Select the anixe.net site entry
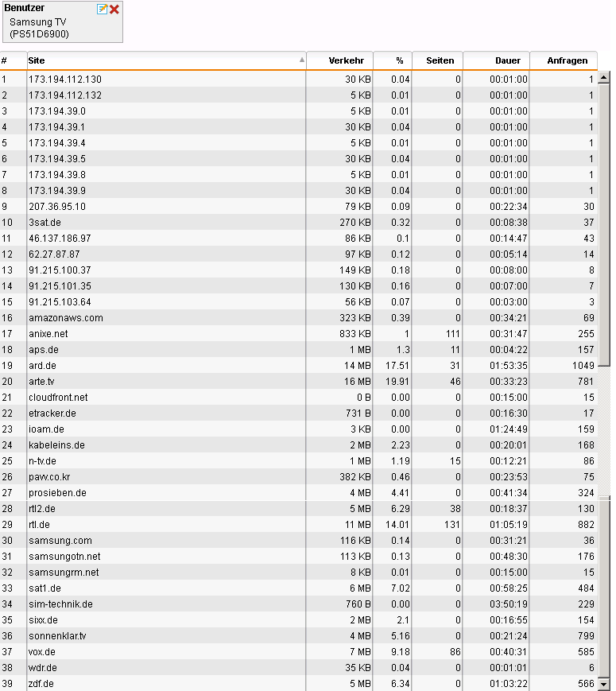The image size is (616, 691). click(48, 334)
